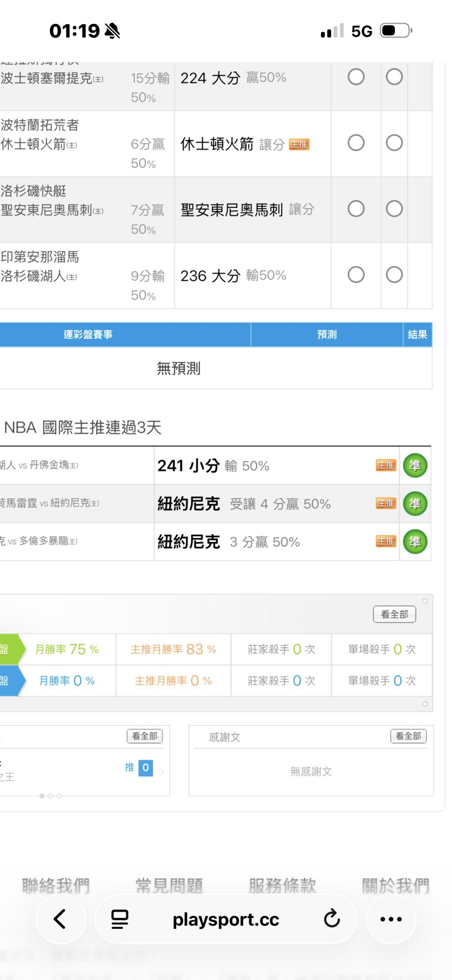Click 看全部 above the win rate stats
Screen dimensions: 452x980
tap(394, 615)
